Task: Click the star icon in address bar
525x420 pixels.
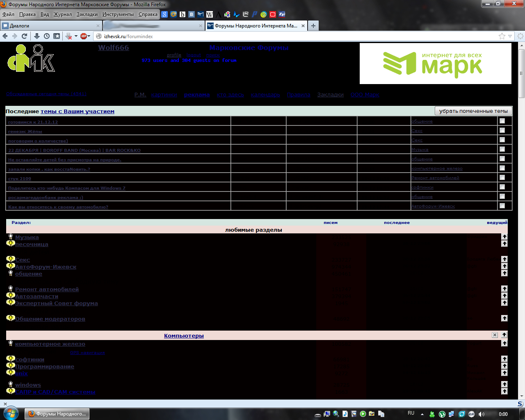Action: (502, 36)
